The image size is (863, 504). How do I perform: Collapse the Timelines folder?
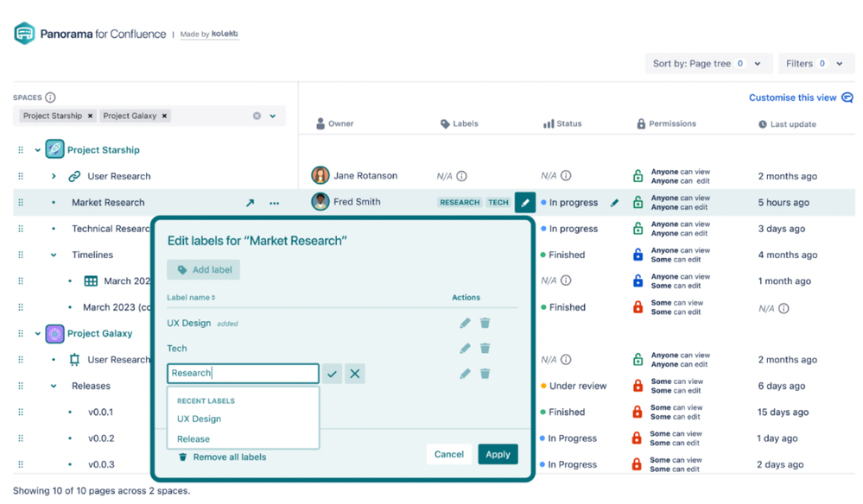[x=54, y=255]
